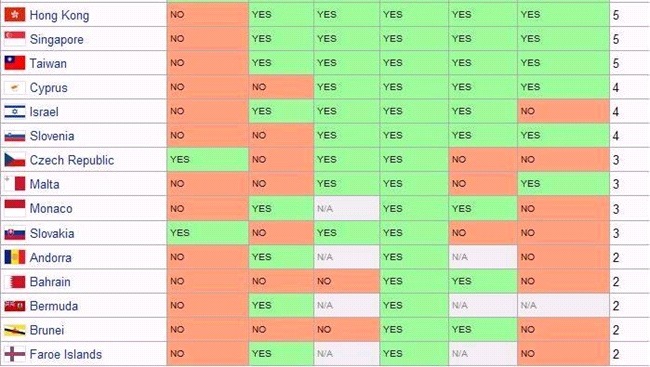Click the Brunei flag icon
This screenshot has width=650, height=367.
click(x=15, y=330)
